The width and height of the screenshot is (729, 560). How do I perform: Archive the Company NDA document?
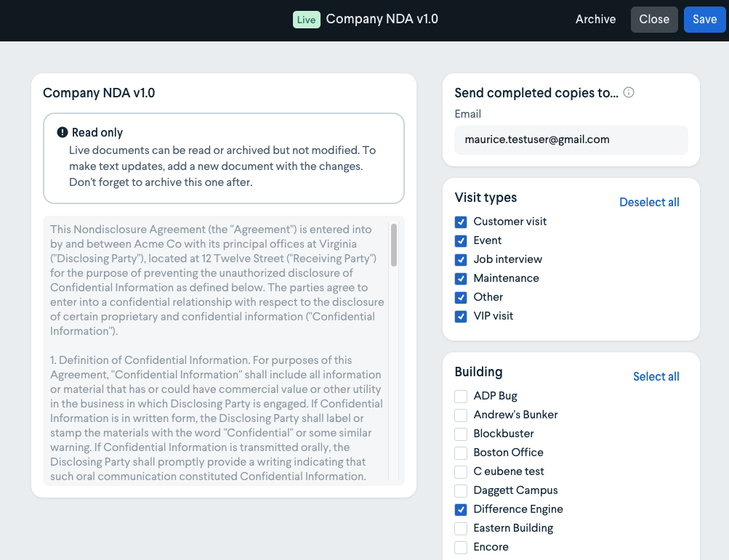(x=595, y=19)
